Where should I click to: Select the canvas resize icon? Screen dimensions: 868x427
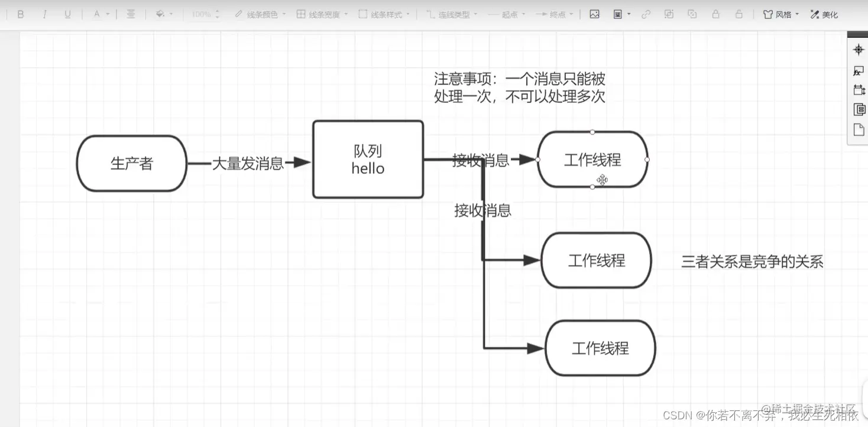pos(858,89)
